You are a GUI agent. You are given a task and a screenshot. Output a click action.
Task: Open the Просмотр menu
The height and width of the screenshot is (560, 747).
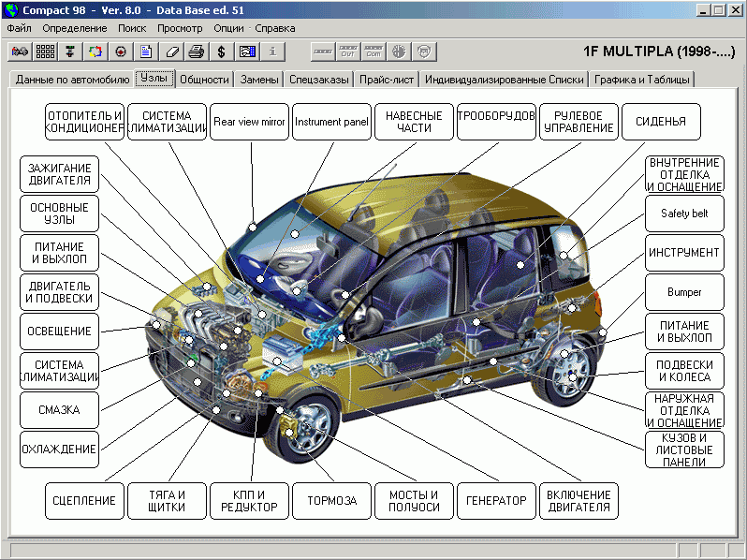click(x=180, y=28)
